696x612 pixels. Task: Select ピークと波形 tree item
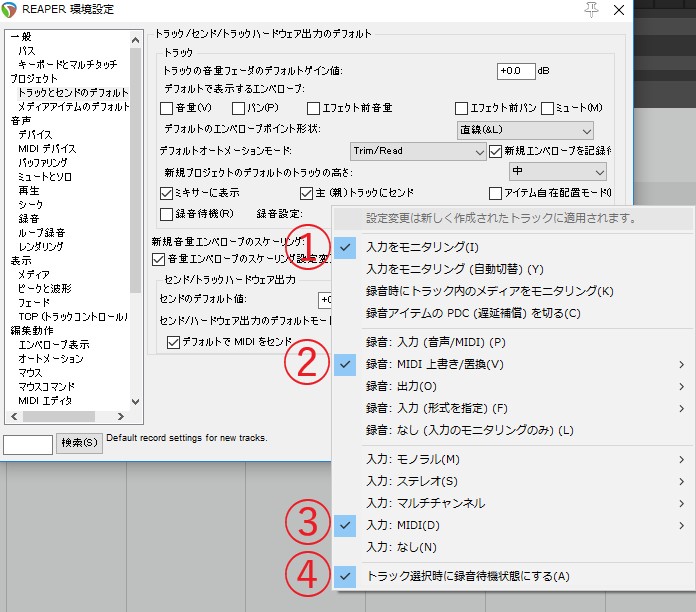click(44, 288)
